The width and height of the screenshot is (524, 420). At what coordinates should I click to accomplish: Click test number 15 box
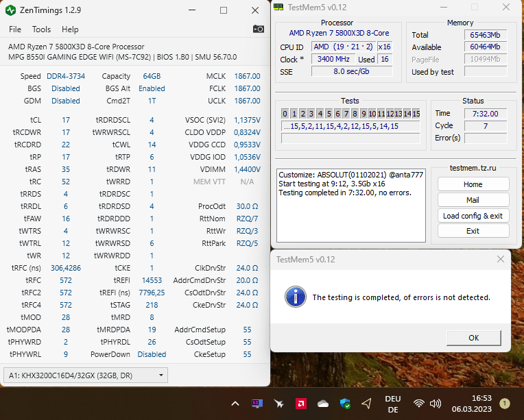point(416,114)
